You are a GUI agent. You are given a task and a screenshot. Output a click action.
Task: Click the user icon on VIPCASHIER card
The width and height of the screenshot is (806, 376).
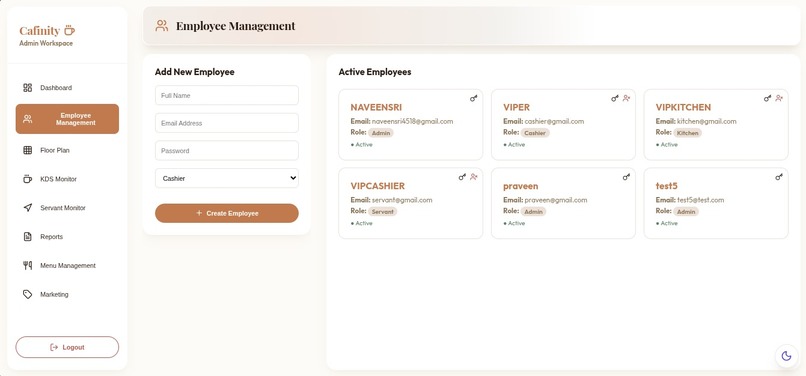pyautogui.click(x=474, y=177)
